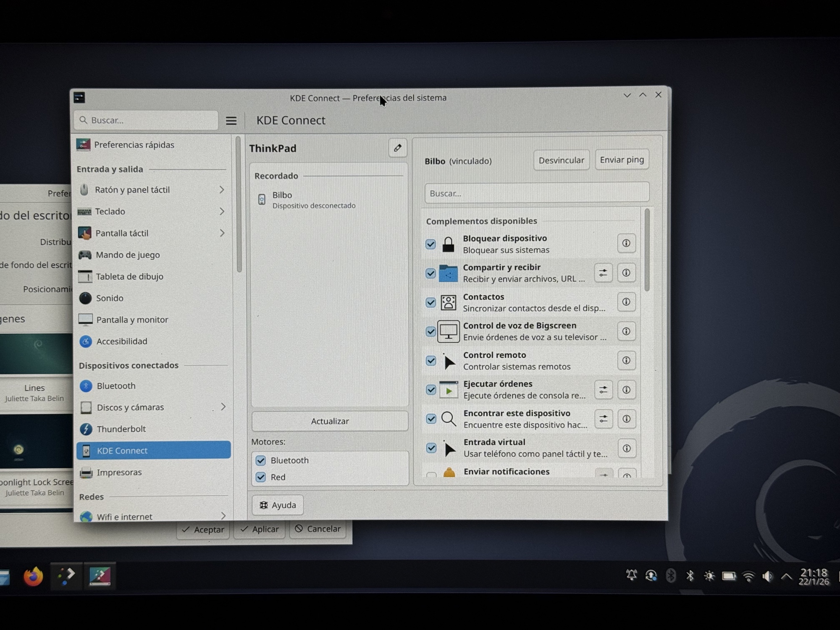Open the Wi-Fi network tray icon
840x630 pixels.
tap(748, 576)
